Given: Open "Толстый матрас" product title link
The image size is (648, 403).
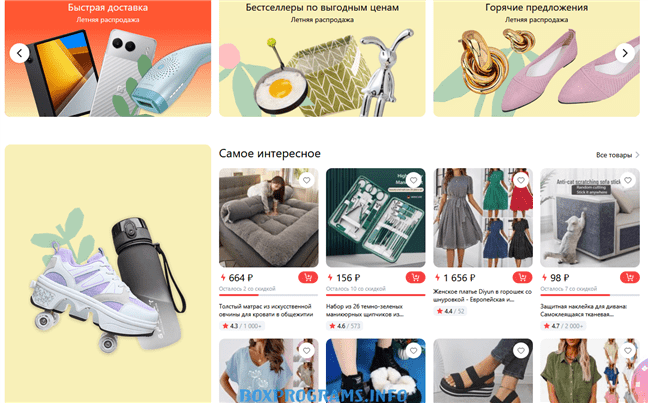Looking at the screenshot, I should click(x=265, y=310).
